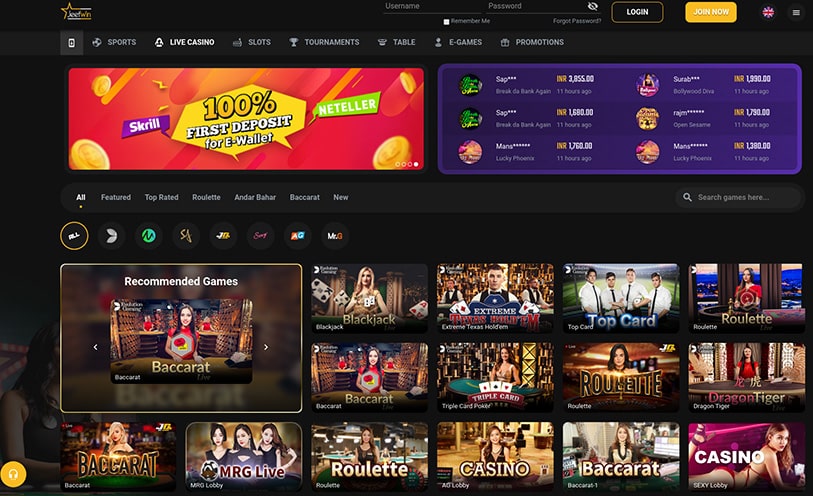The image size is (813, 496).
Task: Select the Roulette filter tab
Action: 206,197
